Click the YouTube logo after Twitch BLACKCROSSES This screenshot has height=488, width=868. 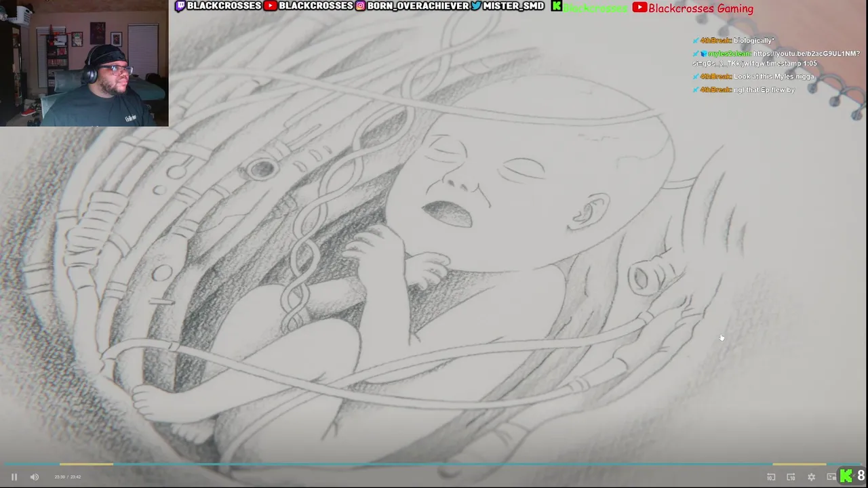[x=271, y=5]
